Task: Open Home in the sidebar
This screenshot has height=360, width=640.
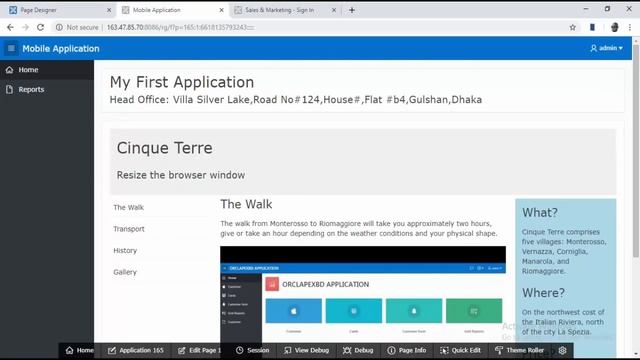Action: pos(47,70)
